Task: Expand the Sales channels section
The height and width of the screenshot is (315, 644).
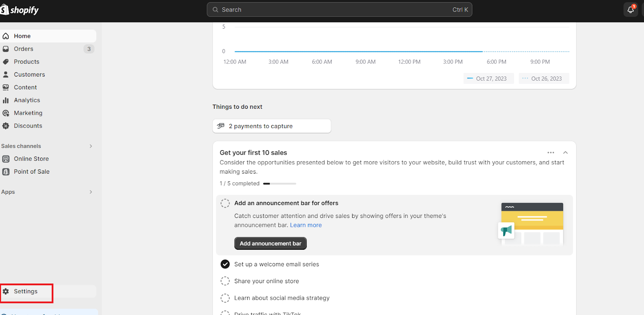Action: coord(91,146)
